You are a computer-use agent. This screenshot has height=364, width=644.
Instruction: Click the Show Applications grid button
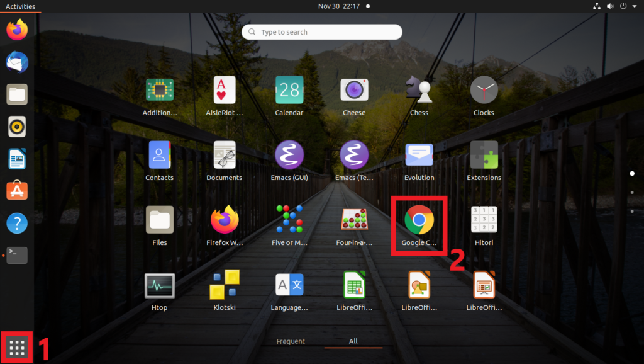(17, 347)
